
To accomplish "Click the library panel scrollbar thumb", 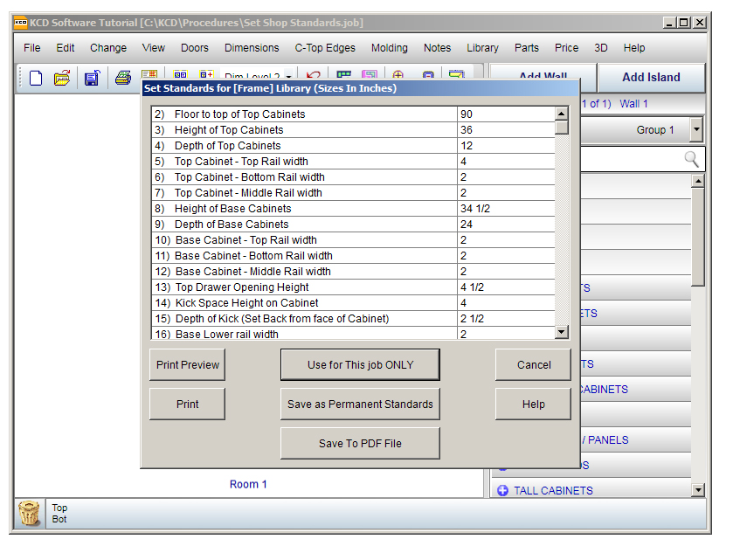I will point(697,237).
